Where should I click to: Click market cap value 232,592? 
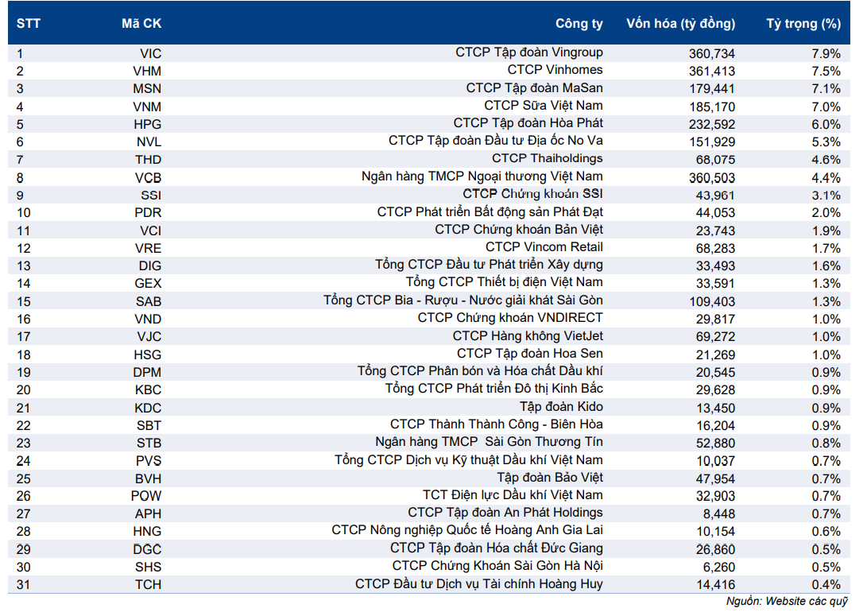coord(712,125)
